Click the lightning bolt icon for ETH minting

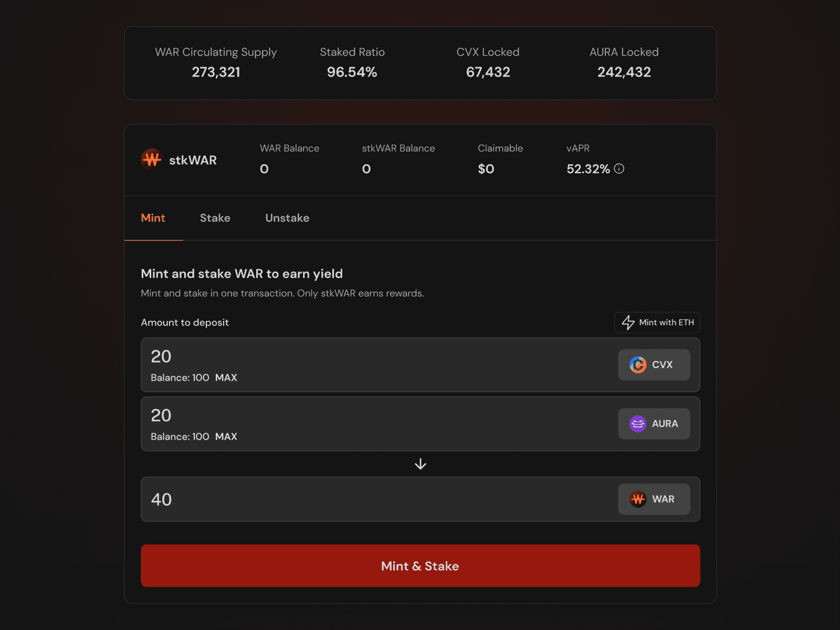[628, 322]
